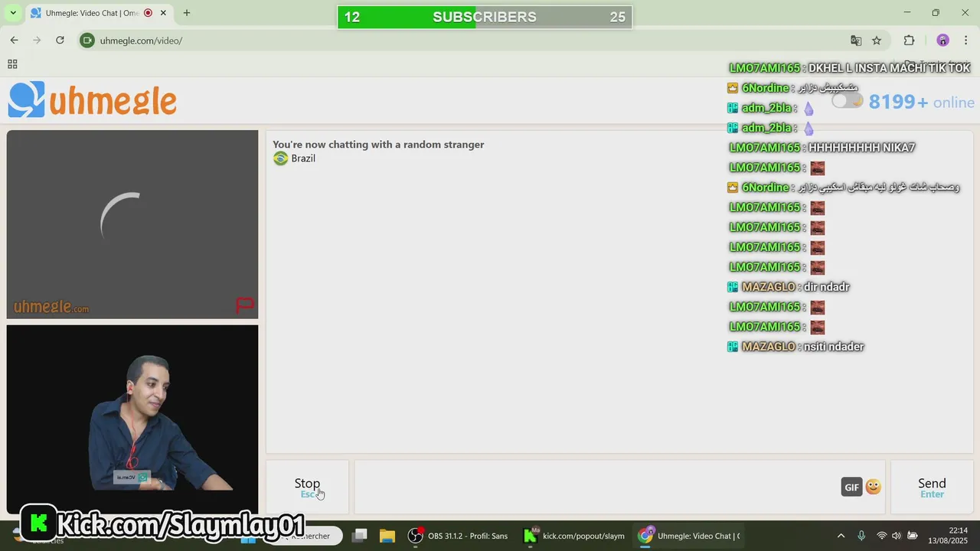Click the 8199+ online counter
This screenshot has width=980, height=551.
tap(922, 102)
